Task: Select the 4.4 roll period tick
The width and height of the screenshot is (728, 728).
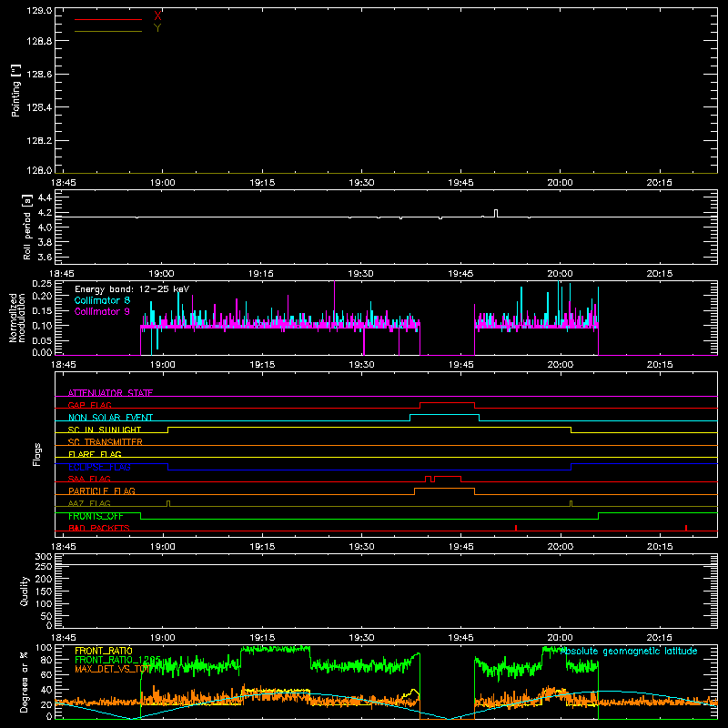Action: [x=45, y=198]
